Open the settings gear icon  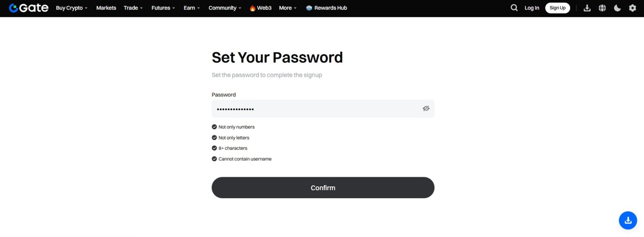coord(632,8)
